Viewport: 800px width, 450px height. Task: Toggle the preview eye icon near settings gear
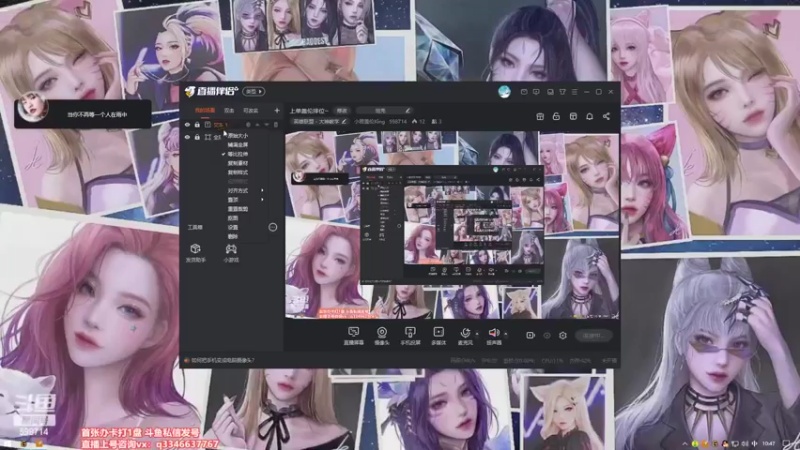click(x=546, y=335)
